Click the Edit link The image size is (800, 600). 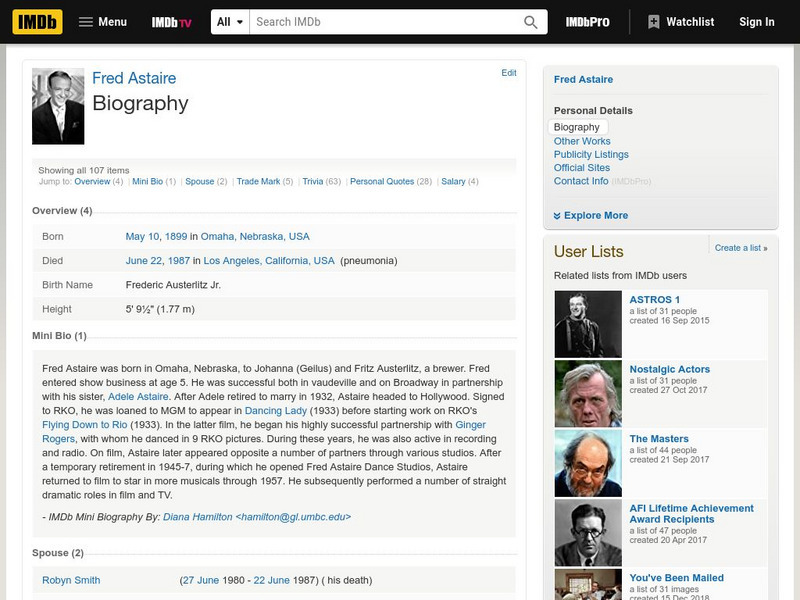click(510, 71)
